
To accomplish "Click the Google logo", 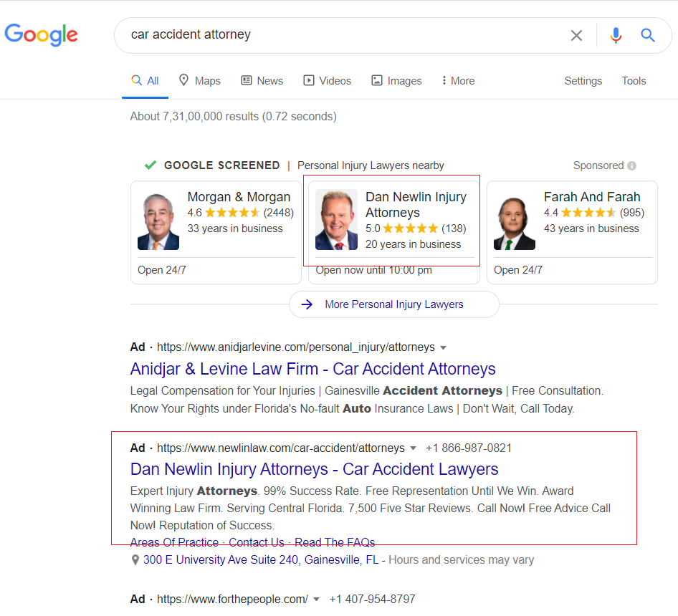I will (41, 34).
